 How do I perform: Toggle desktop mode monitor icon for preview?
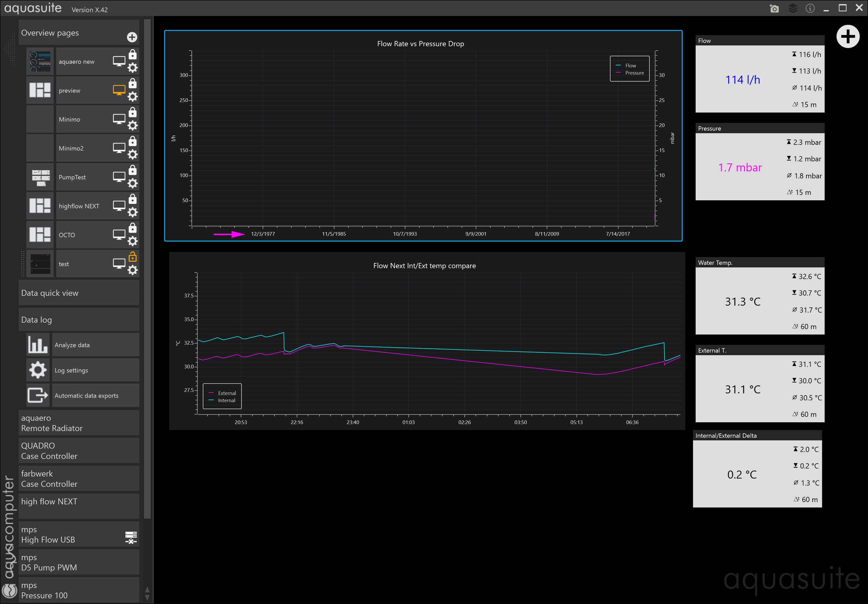(119, 90)
